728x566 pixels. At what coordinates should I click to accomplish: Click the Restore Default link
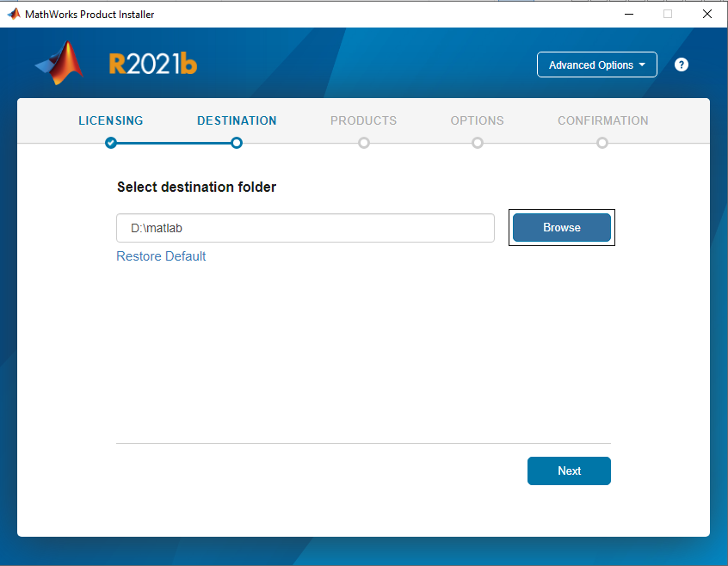click(x=161, y=256)
